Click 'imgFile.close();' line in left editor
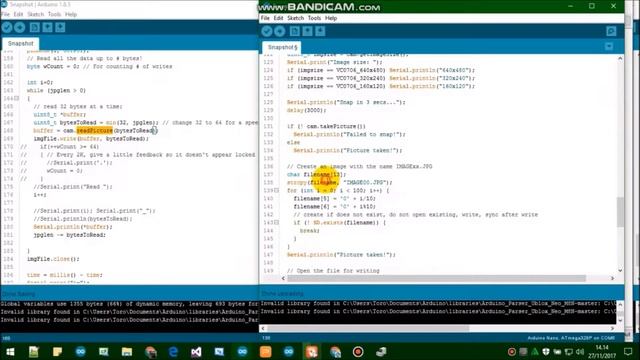Screen dimensions: 640x360 [53, 259]
